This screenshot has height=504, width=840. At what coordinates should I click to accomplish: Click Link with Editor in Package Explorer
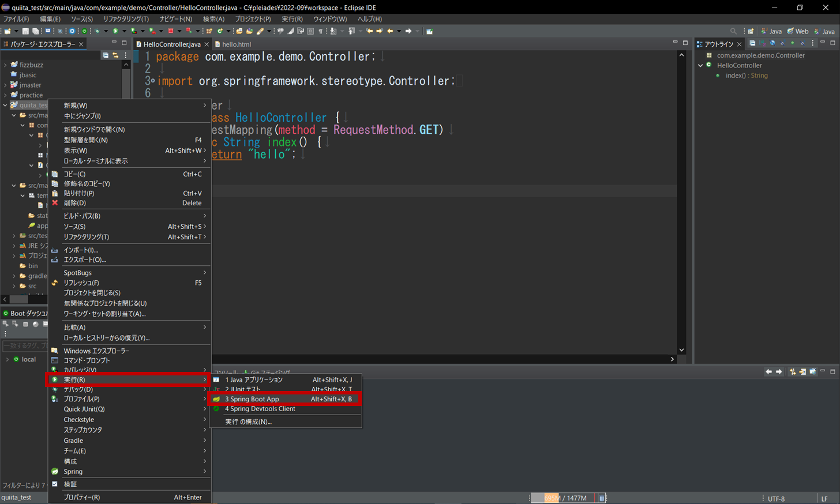point(115,55)
